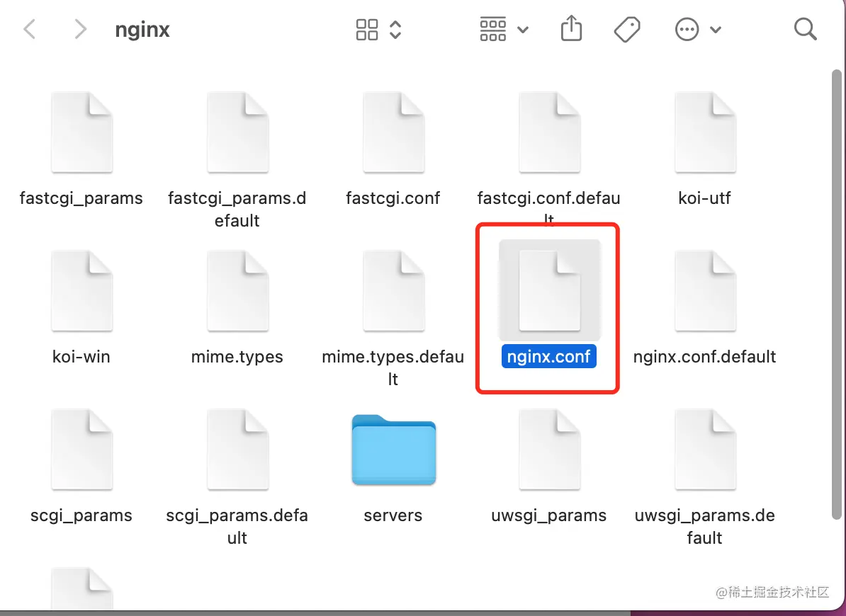Select the uwsgi_params.default file icon

pos(705,450)
